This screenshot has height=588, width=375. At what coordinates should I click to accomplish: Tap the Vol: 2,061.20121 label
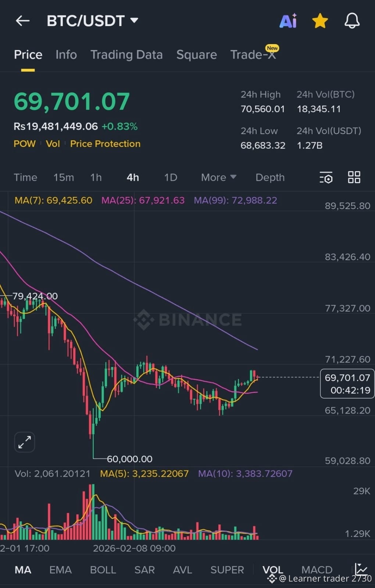pyautogui.click(x=52, y=474)
